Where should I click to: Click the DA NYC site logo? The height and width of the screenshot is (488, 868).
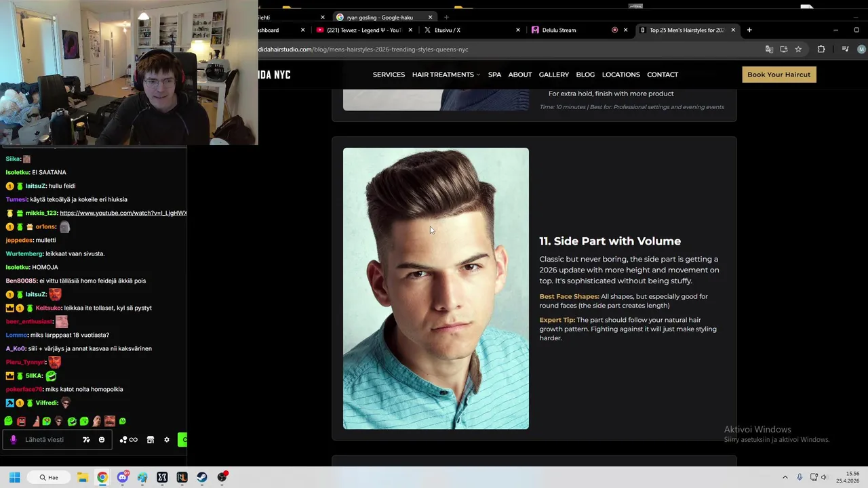[x=275, y=75]
